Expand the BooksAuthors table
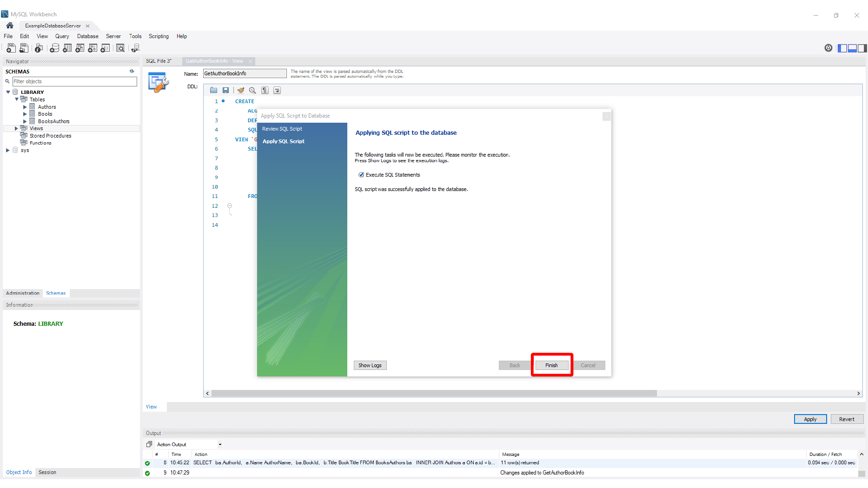This screenshot has height=488, width=868. point(25,121)
